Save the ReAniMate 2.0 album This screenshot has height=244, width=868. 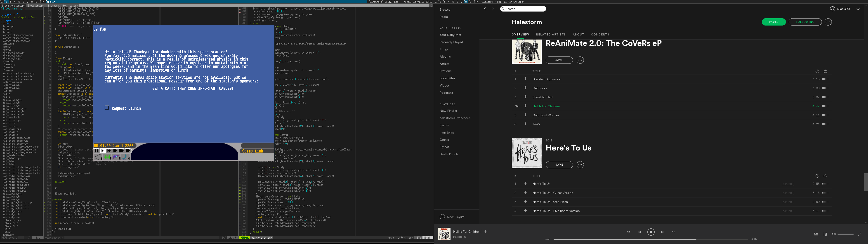(559, 60)
